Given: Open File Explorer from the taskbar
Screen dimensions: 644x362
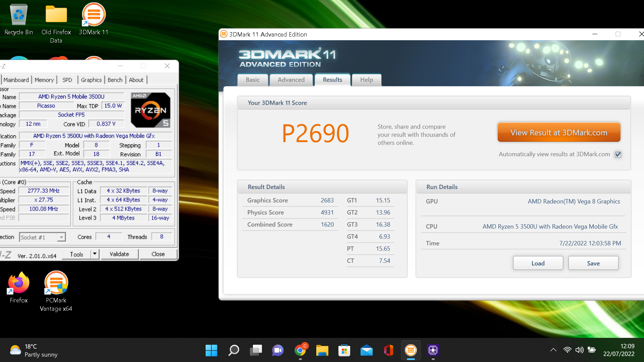Looking at the screenshot, I should (322, 350).
